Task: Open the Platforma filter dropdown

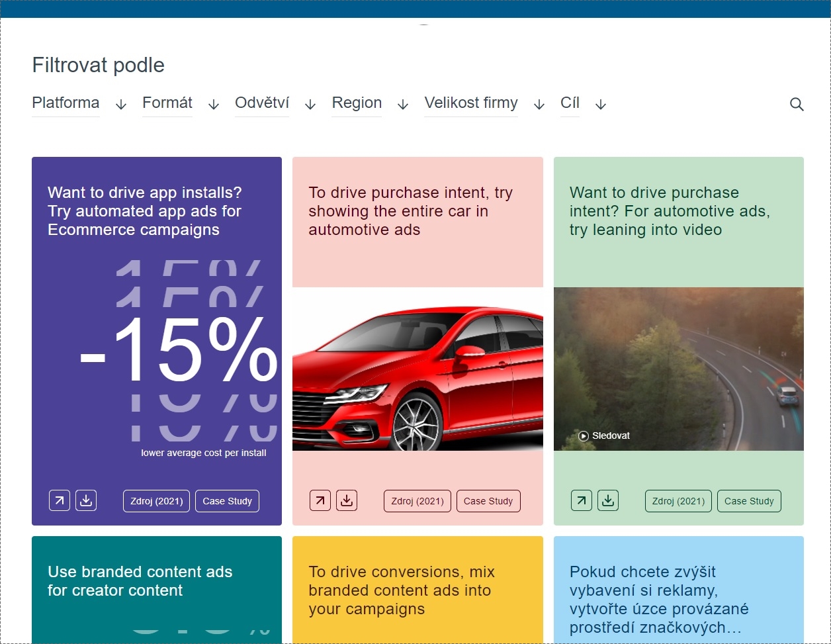Action: pos(66,103)
